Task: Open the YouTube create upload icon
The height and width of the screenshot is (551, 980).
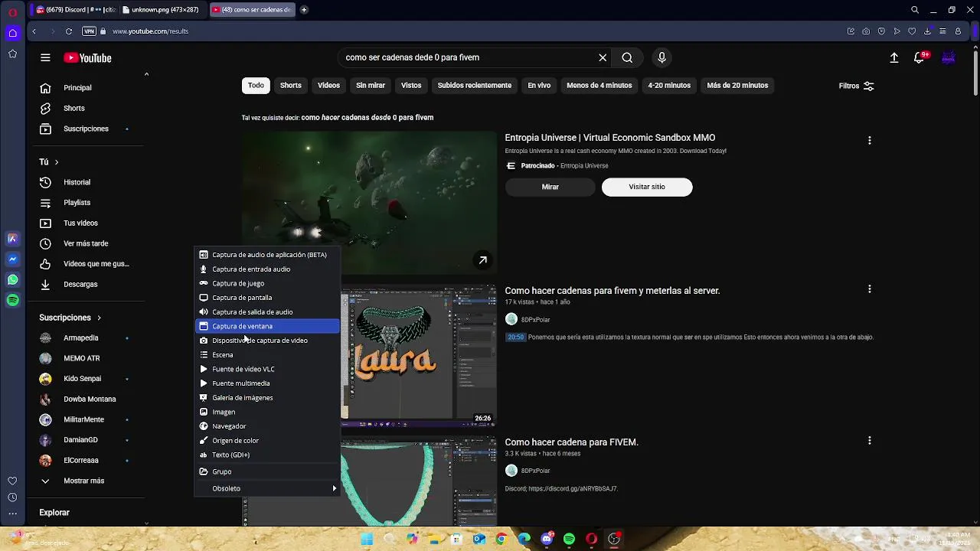Action: click(x=893, y=57)
